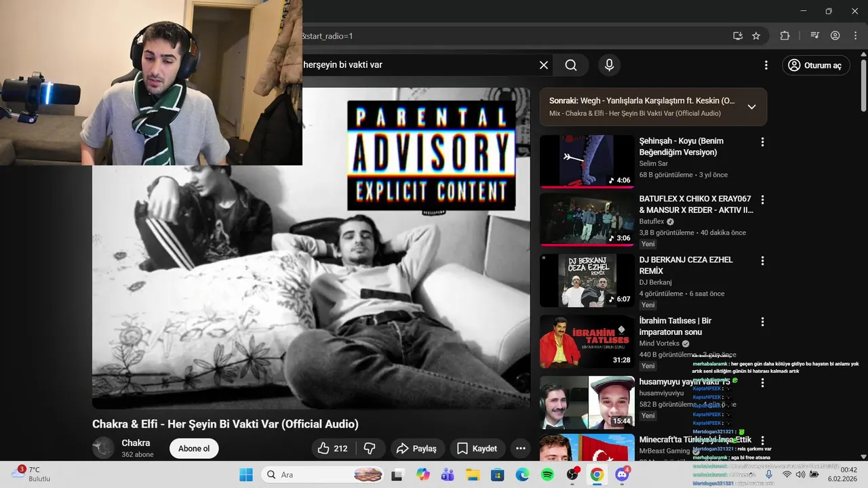868x488 pixels.
Task: Open options for İbrahim Tatlıses video
Action: click(x=762, y=322)
